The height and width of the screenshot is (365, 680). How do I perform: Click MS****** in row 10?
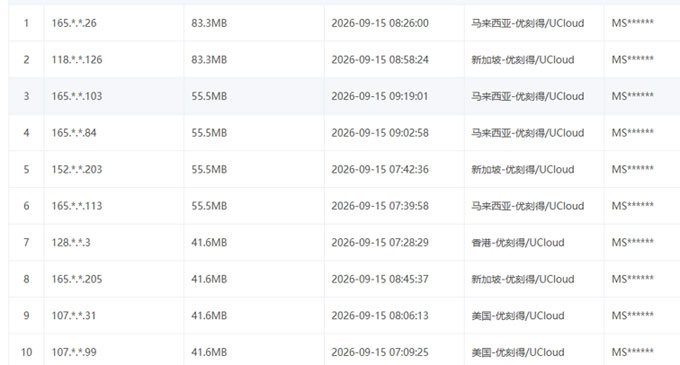(633, 352)
